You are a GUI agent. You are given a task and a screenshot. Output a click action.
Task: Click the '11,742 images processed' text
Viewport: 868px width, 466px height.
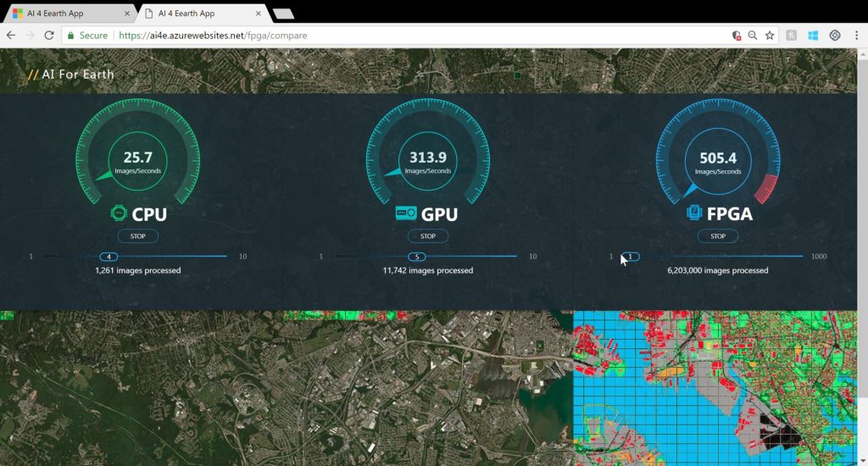[x=428, y=270]
